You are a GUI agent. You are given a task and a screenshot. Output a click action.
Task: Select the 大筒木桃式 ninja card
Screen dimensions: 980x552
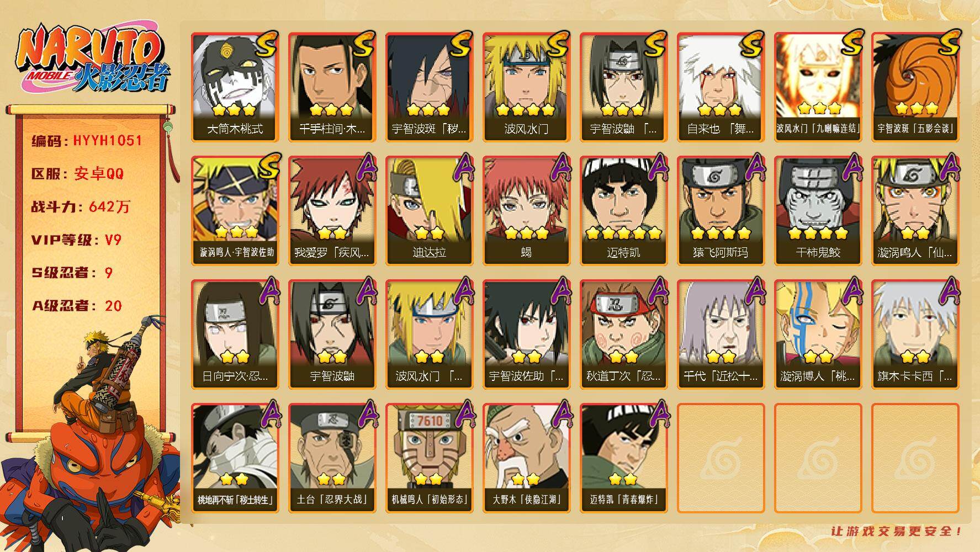coord(235,87)
